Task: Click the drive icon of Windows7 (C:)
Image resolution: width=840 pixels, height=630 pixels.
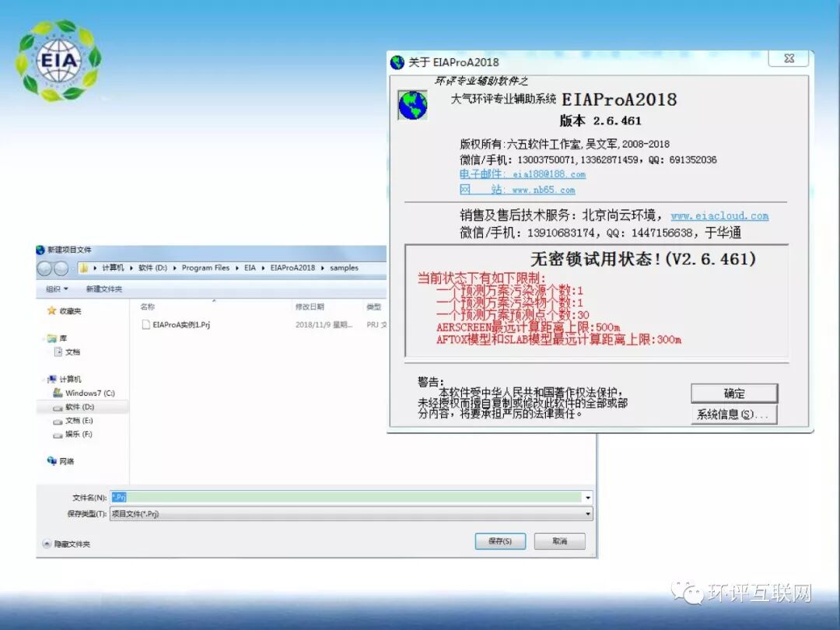Action: click(x=58, y=393)
